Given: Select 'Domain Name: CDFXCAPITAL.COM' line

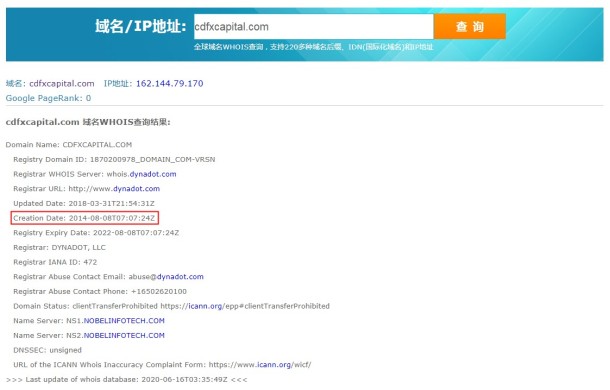Looking at the screenshot, I should (69, 145).
